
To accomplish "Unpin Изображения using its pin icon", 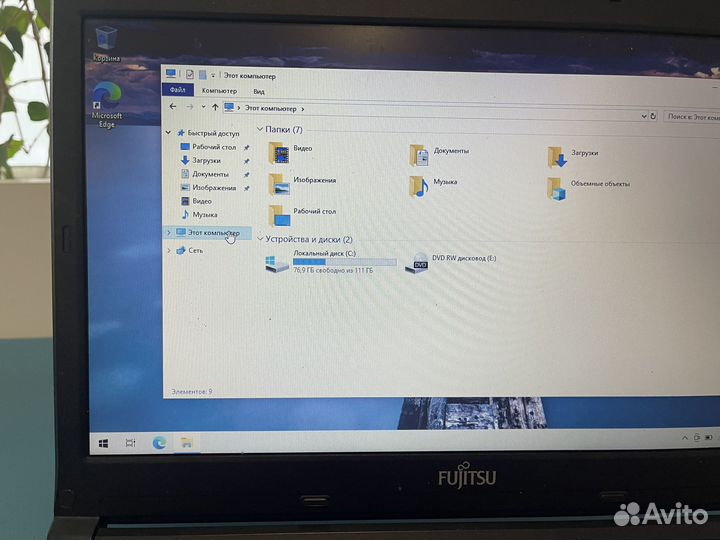I will [247, 188].
